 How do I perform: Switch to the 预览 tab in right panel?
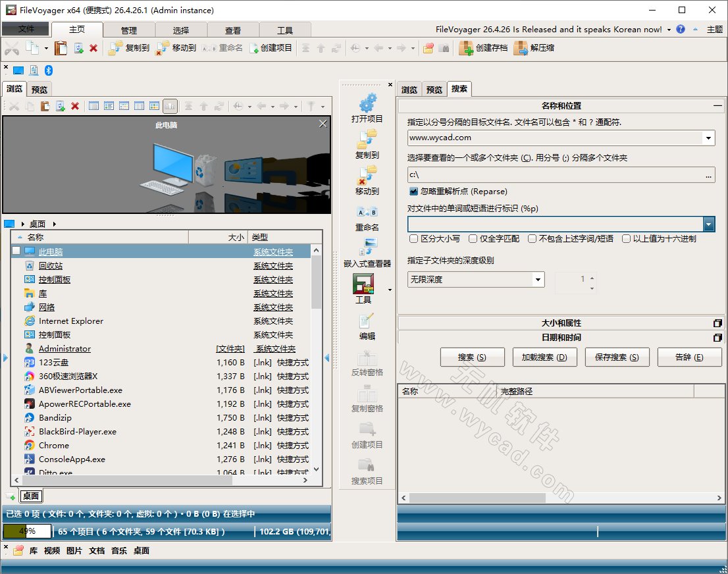point(434,89)
